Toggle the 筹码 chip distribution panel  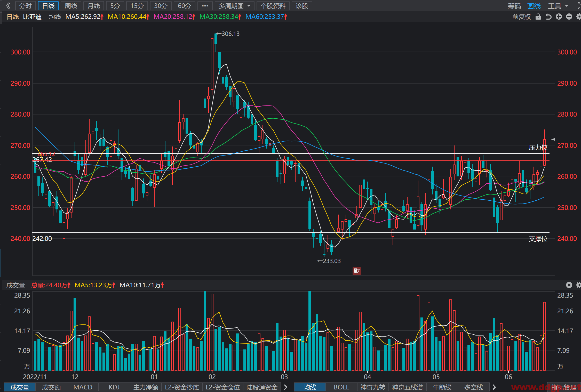click(x=514, y=6)
